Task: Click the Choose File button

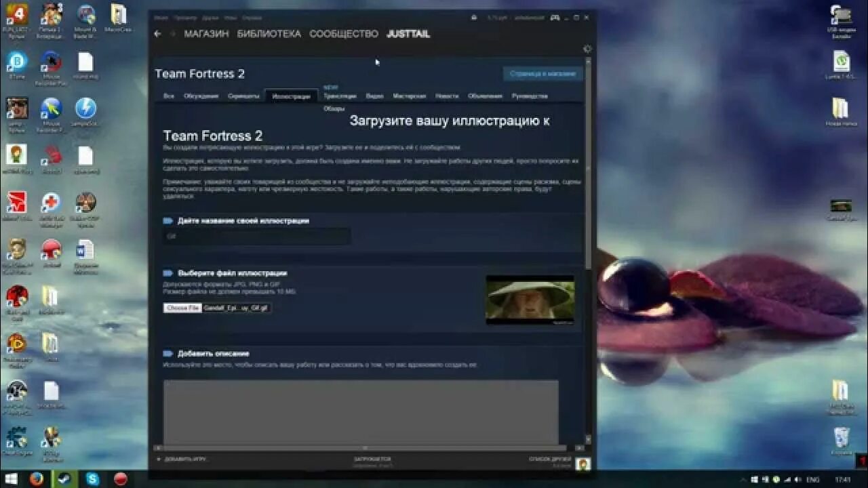Action: click(182, 308)
